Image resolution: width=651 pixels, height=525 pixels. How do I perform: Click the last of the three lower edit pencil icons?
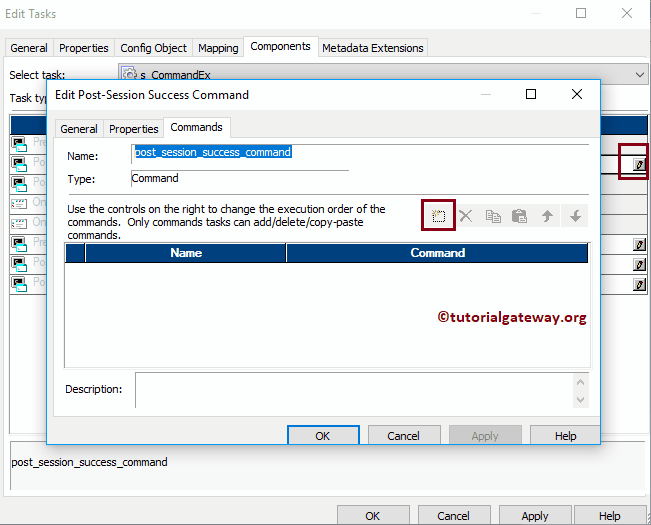click(x=639, y=284)
